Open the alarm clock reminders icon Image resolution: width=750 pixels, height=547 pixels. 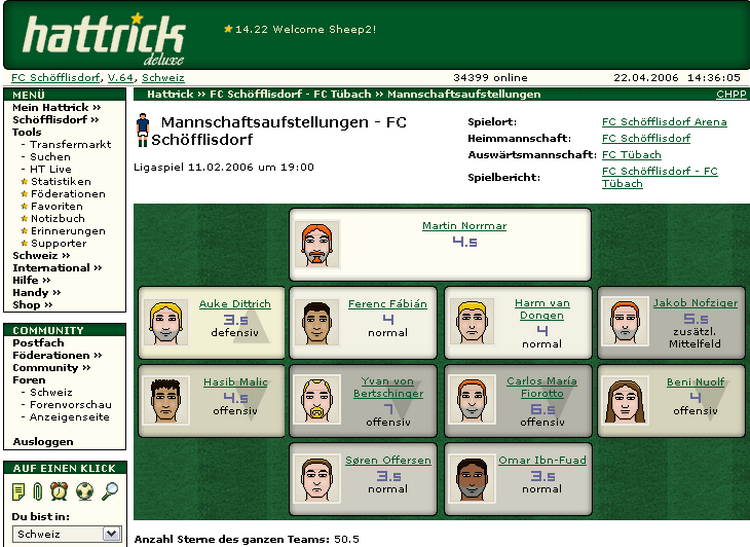59,492
